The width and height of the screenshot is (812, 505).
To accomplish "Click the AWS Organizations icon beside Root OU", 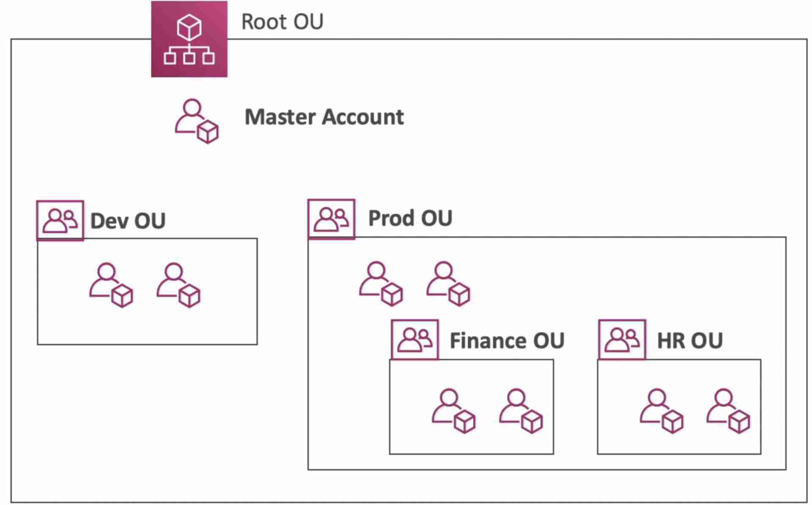I will 189,39.
